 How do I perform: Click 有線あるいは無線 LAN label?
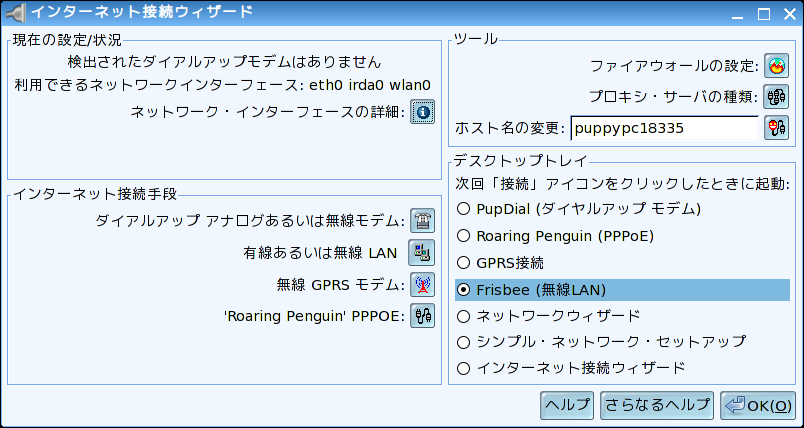pyautogui.click(x=320, y=253)
